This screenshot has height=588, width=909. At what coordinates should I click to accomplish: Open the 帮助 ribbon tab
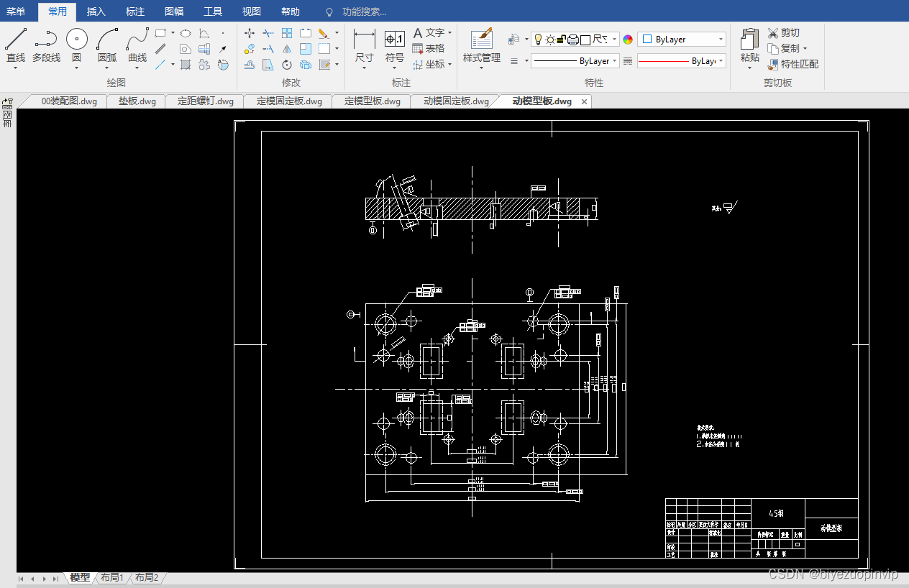point(291,12)
